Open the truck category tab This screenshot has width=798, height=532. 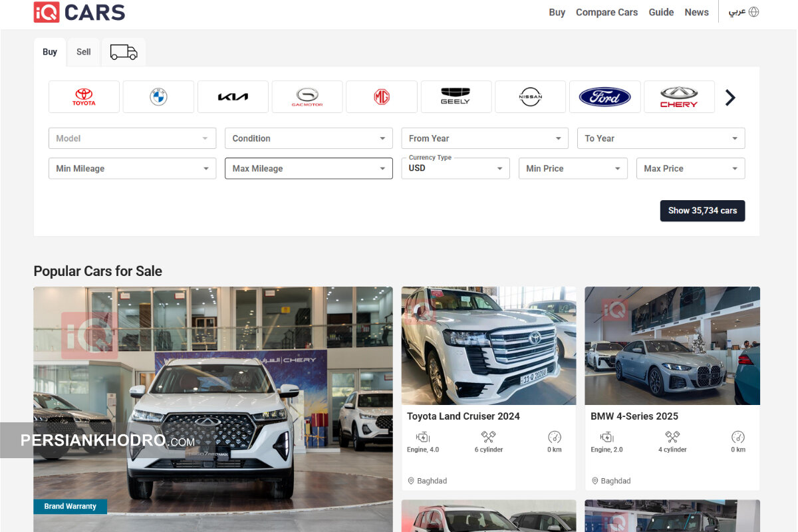point(124,52)
